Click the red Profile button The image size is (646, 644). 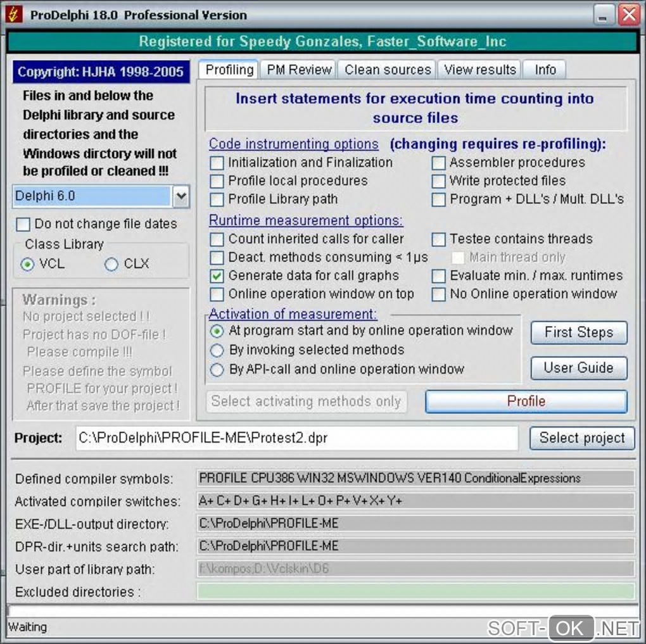[526, 401]
